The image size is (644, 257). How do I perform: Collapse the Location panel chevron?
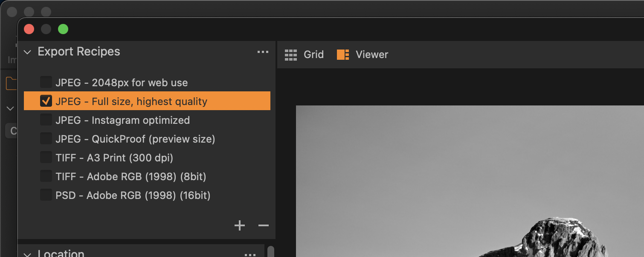point(28,254)
